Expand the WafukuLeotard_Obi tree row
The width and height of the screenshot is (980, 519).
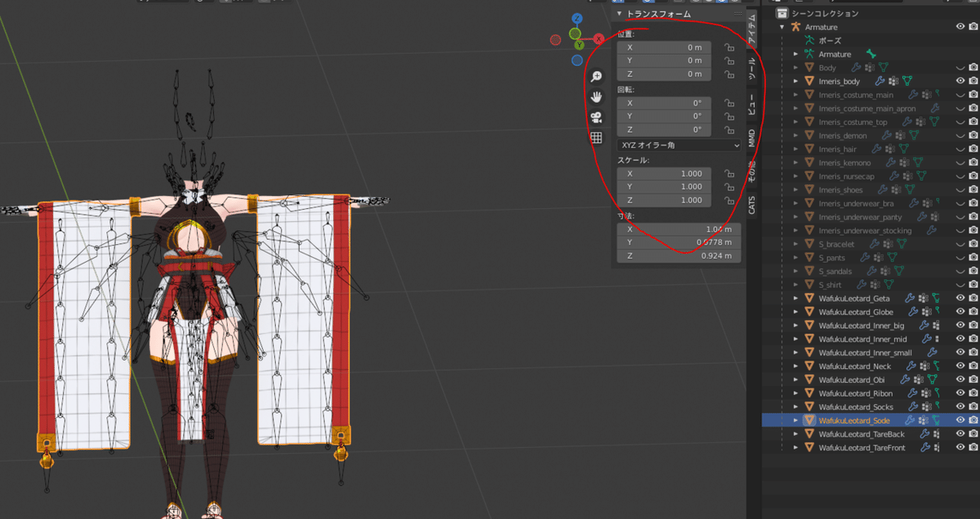point(795,379)
